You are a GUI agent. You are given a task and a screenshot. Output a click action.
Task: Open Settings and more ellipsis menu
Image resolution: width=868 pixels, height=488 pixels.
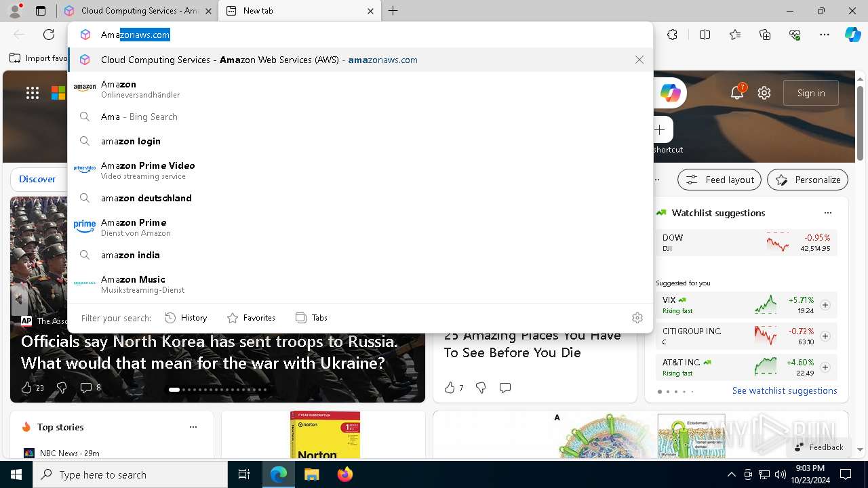tap(825, 35)
